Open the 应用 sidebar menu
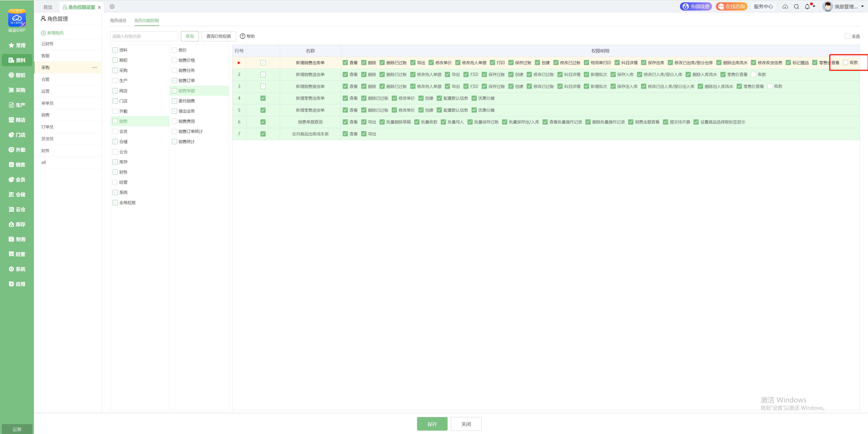This screenshot has width=868, height=434. (17, 284)
